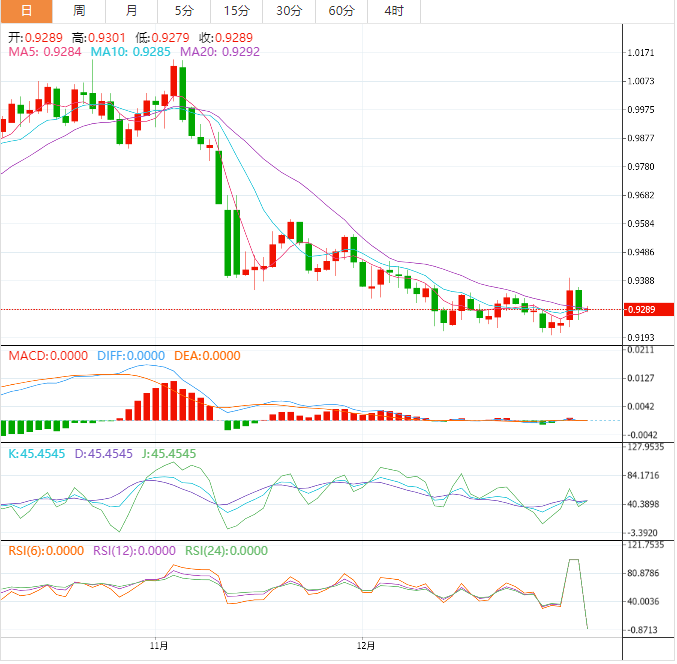
Task: Click the 11月 date marker on axis
Action: click(x=157, y=646)
